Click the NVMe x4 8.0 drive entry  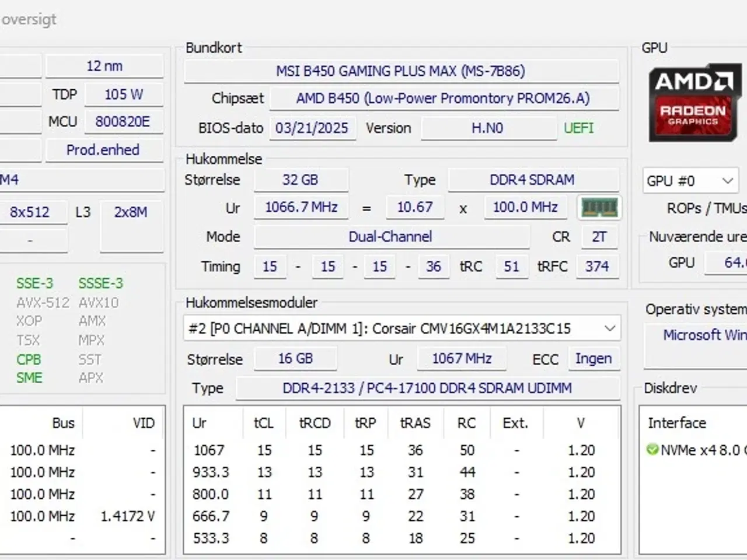697,450
